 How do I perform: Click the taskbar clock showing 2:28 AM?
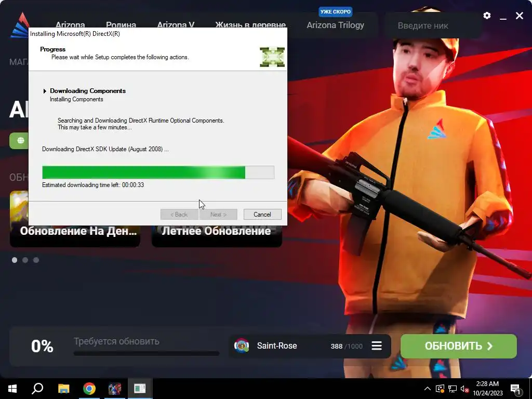click(487, 389)
